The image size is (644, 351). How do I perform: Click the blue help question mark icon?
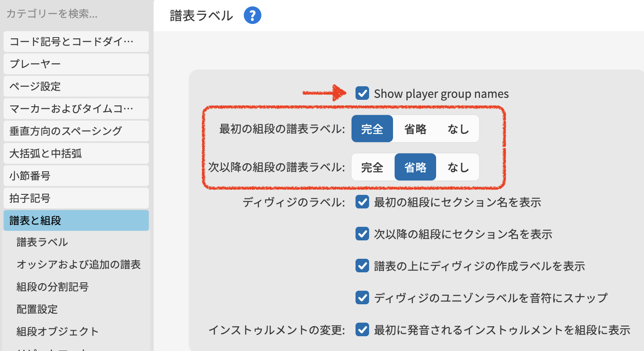click(252, 16)
